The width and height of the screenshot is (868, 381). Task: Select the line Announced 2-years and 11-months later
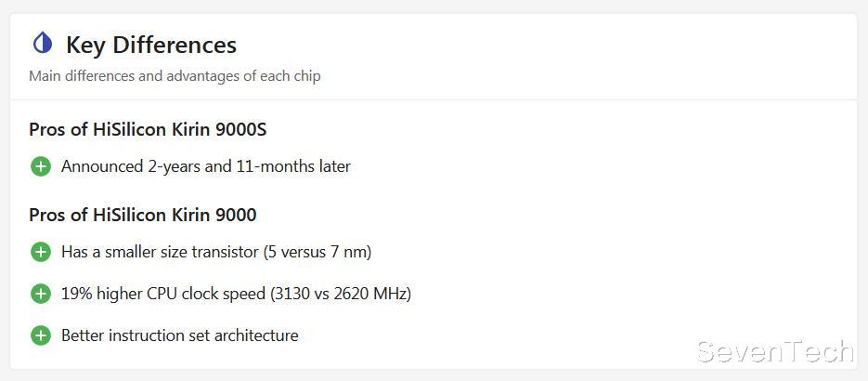coord(206,166)
